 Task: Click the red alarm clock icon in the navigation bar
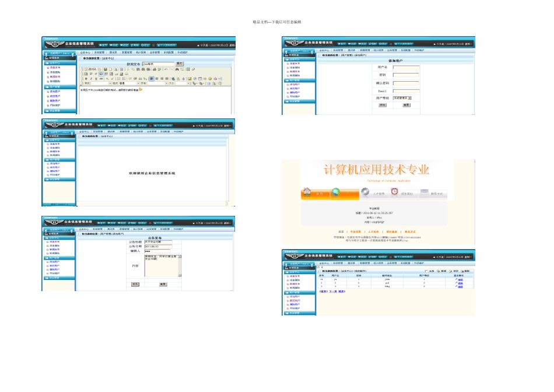394,191
